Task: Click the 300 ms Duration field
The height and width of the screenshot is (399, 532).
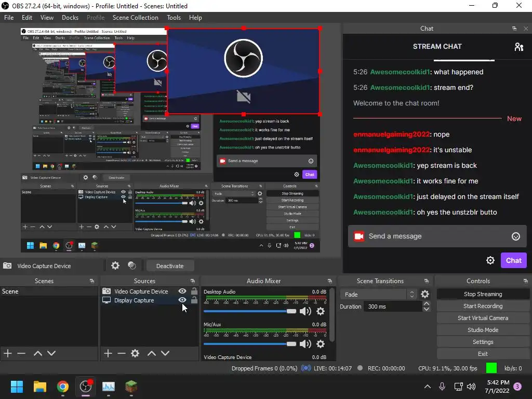Action: pyautogui.click(x=393, y=307)
